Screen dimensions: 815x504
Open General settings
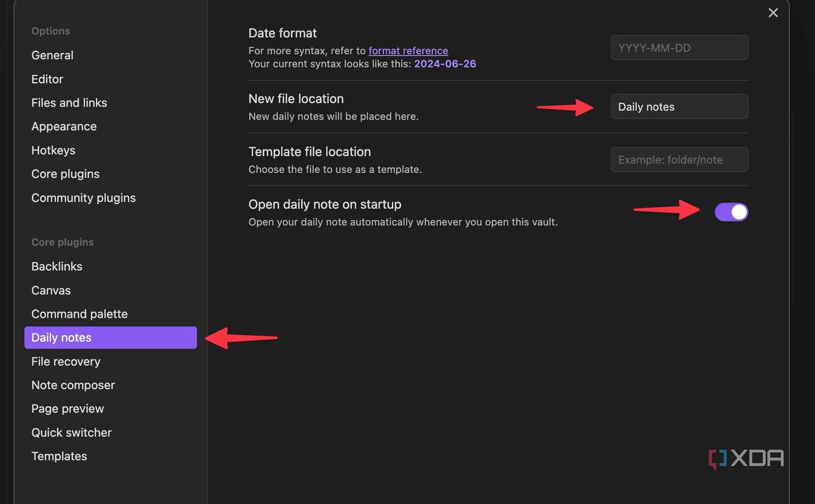click(52, 55)
